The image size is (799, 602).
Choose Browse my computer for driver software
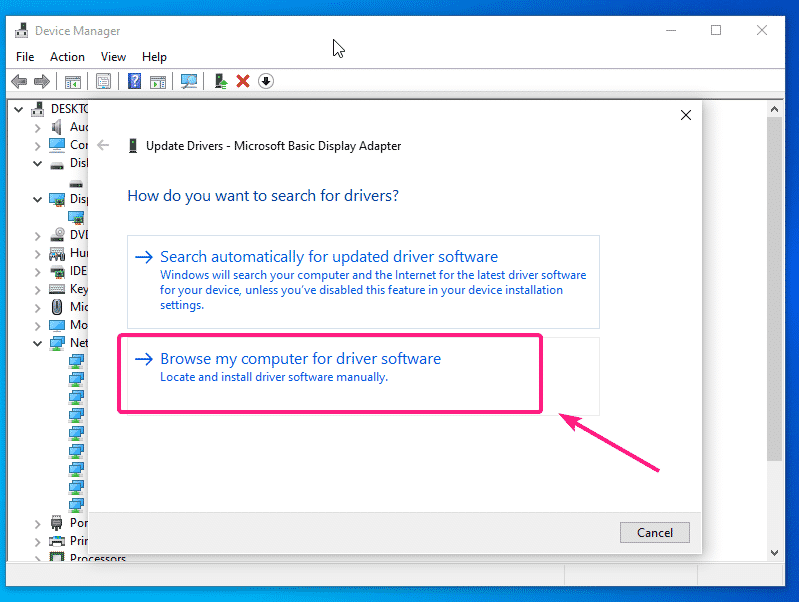pos(363,376)
